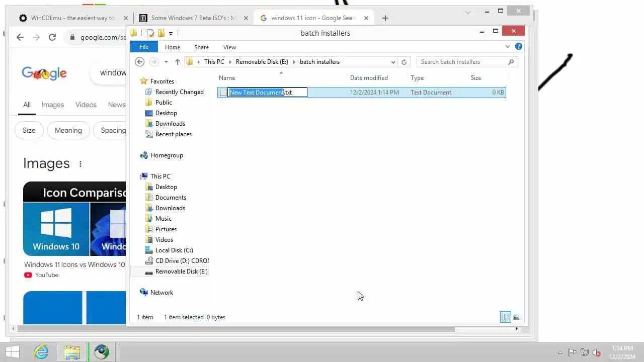Open Explorer help question mark icon
Image resolution: width=644 pixels, height=362 pixels.
tap(519, 47)
